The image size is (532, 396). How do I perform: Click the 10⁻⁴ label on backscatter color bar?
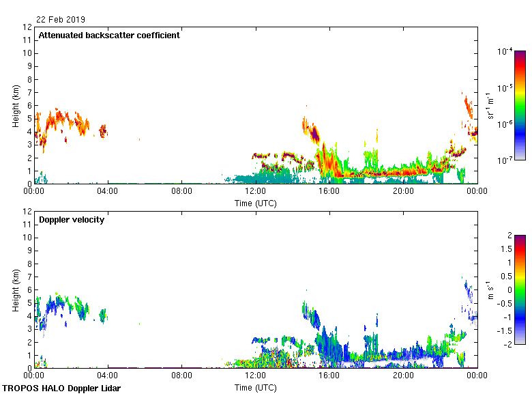click(505, 52)
